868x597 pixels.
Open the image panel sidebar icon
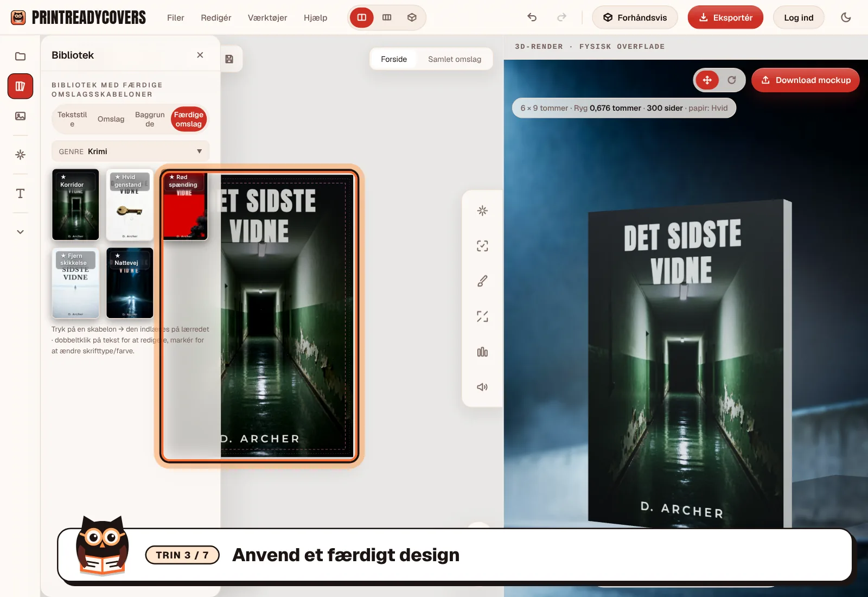point(20,116)
